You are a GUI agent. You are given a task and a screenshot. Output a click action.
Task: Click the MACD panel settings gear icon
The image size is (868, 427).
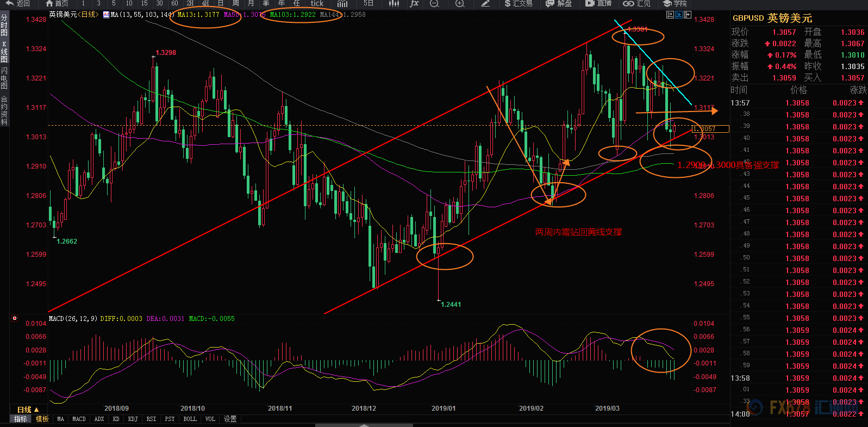click(x=15, y=319)
